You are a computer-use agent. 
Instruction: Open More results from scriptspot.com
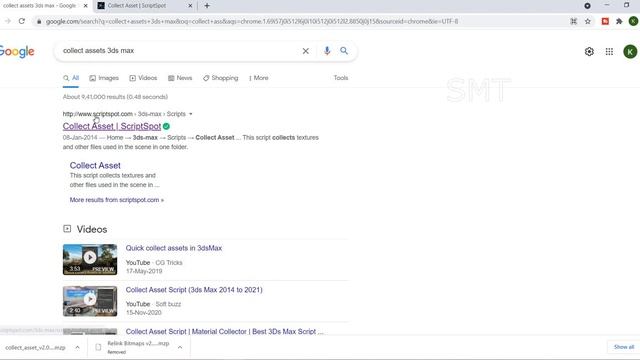click(117, 200)
